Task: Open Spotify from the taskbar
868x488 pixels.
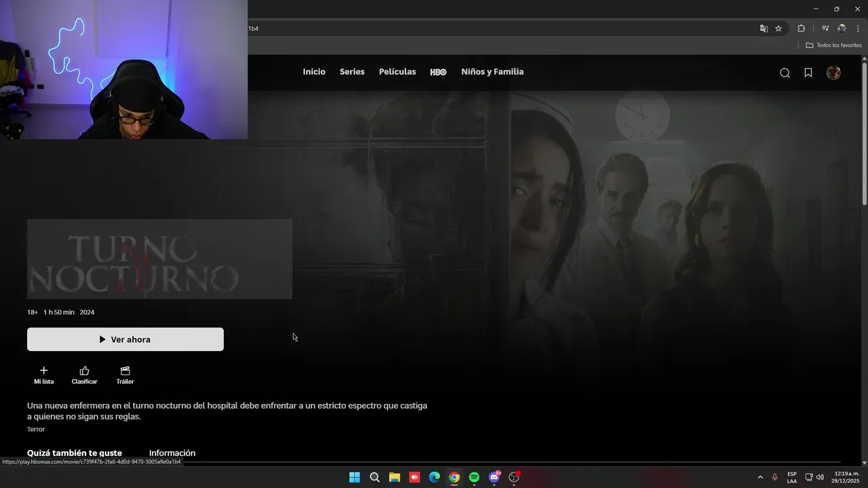Action: (474, 477)
